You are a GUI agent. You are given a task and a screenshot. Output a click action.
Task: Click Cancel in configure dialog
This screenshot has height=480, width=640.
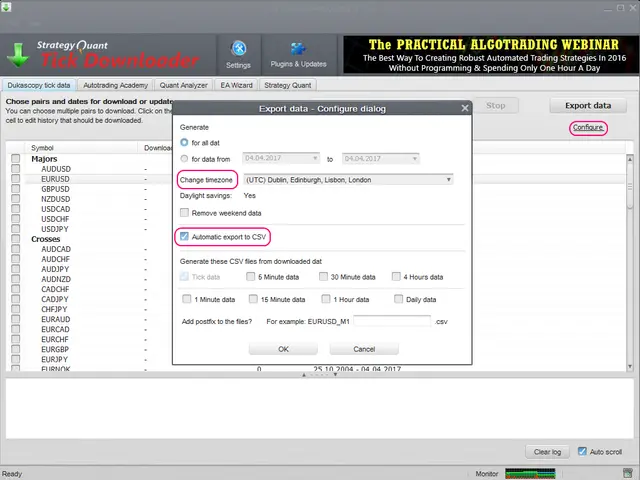coord(364,349)
